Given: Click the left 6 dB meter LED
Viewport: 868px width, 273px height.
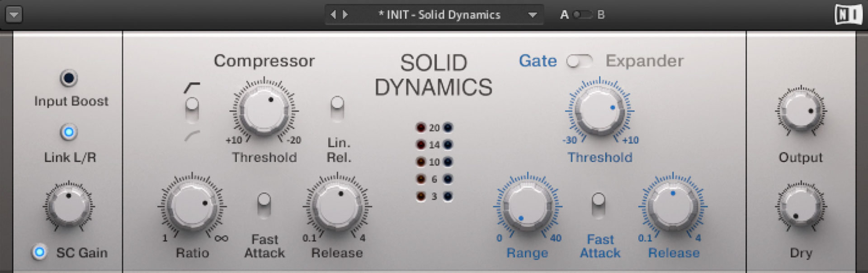Looking at the screenshot, I should pyautogui.click(x=421, y=179).
